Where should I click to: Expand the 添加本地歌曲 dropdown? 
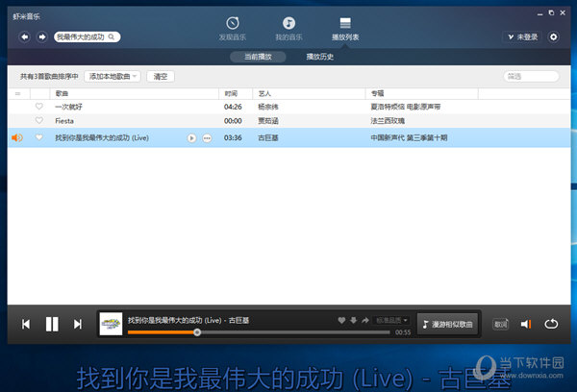click(x=113, y=77)
